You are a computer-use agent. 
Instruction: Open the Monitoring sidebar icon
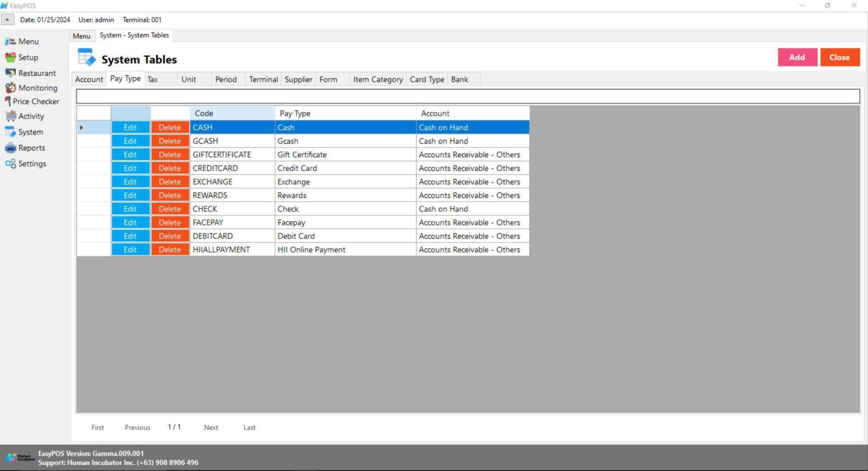click(10, 88)
